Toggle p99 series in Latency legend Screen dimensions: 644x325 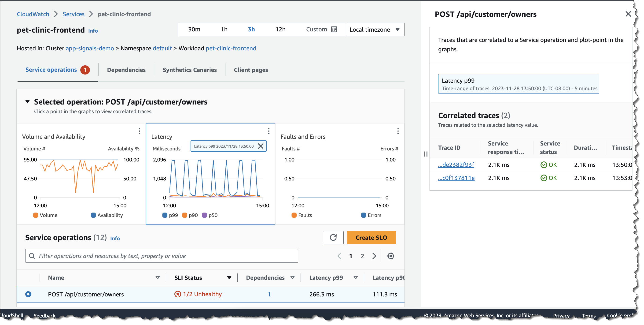coord(170,215)
